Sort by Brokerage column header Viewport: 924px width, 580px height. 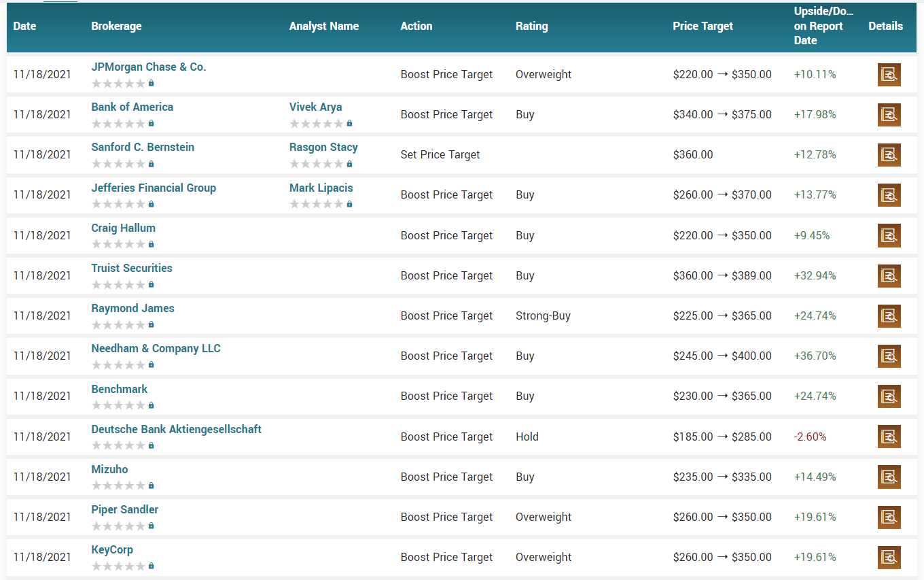coord(117,26)
